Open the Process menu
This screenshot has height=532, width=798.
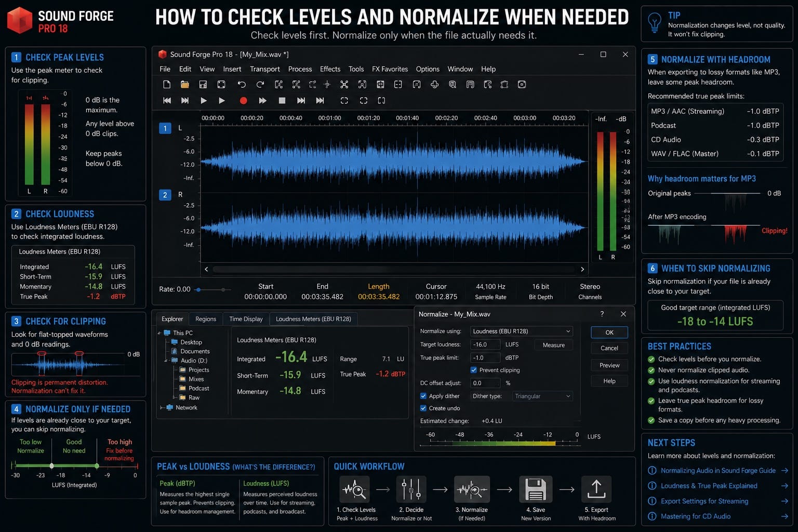(300, 69)
